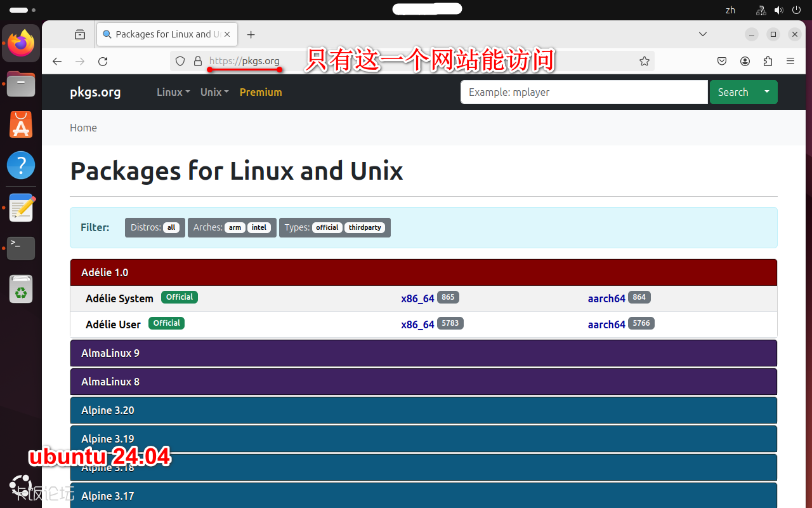812x508 pixels.
Task: Click the Adélie System repository name
Action: click(119, 298)
